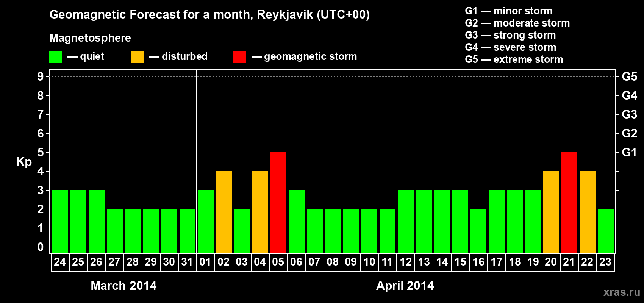Viewport: 644px width, 303px height.
Task: Click the Kp value 0 axis label
Action: 41,247
